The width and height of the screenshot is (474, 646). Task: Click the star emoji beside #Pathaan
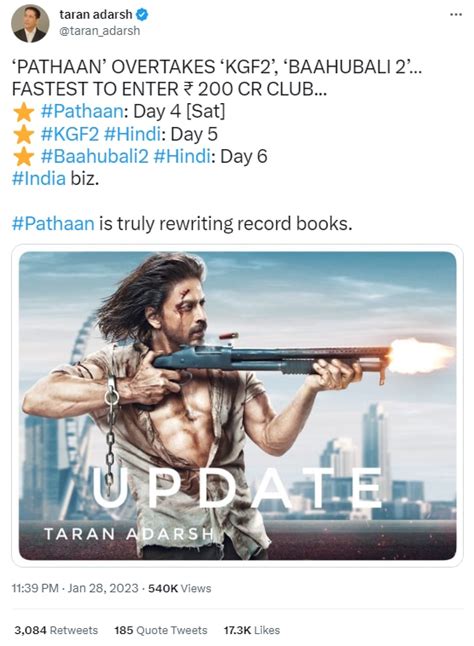pos(23,112)
